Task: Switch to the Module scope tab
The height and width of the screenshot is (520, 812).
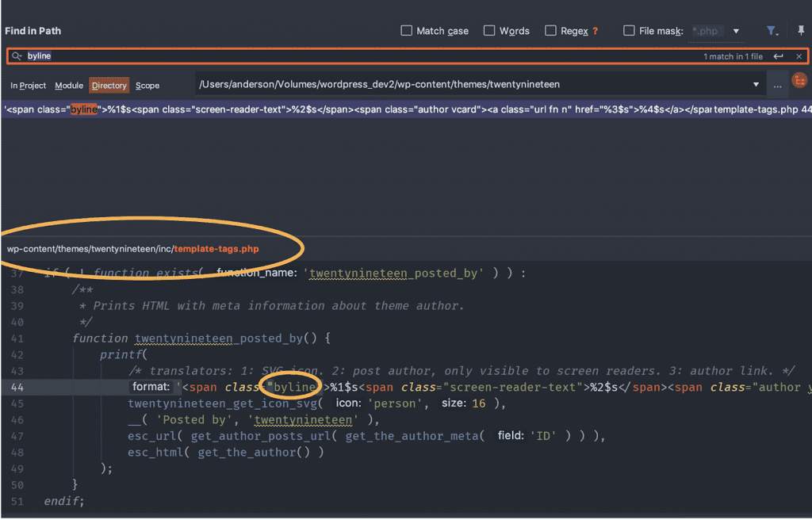Action: (69, 86)
